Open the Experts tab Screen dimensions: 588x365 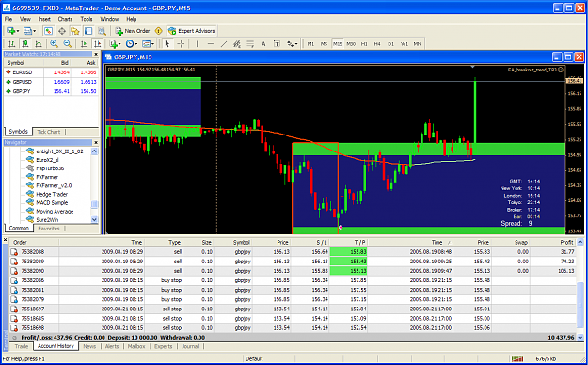pyautogui.click(x=164, y=346)
